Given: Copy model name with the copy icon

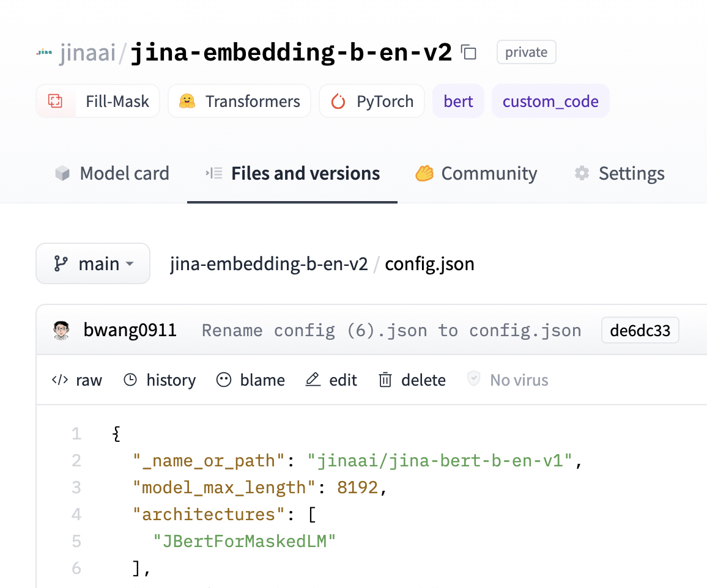Looking at the screenshot, I should tap(468, 53).
